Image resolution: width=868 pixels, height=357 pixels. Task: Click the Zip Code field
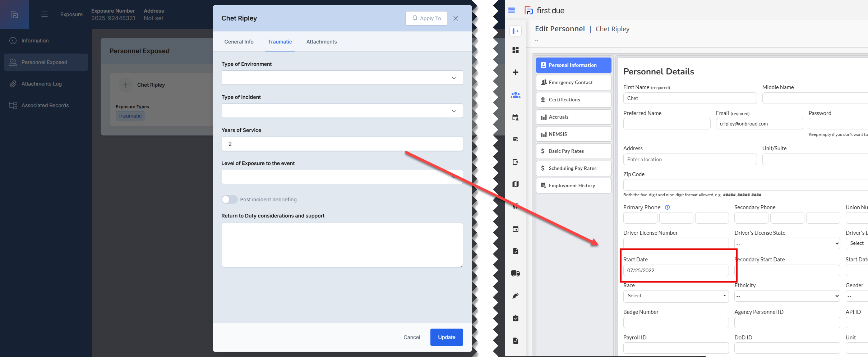click(745, 185)
